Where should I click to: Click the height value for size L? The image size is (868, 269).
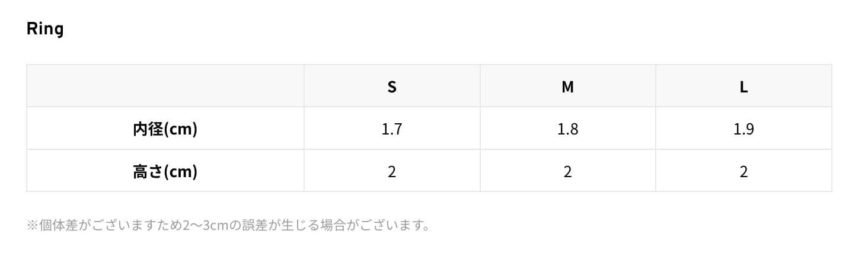pos(743,172)
